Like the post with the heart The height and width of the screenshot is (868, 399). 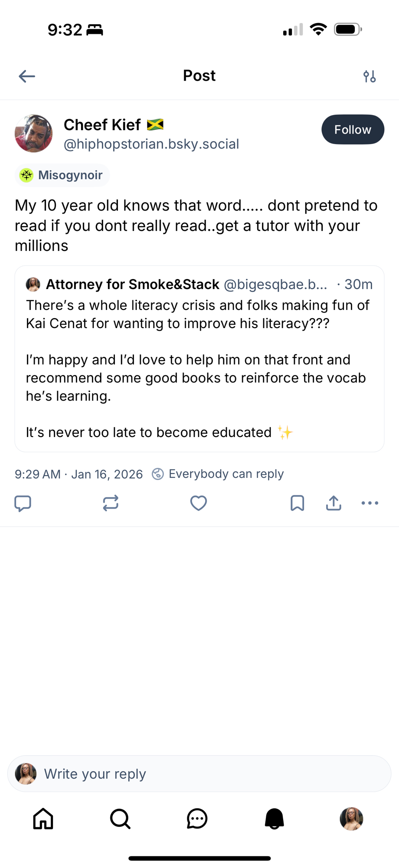[199, 503]
